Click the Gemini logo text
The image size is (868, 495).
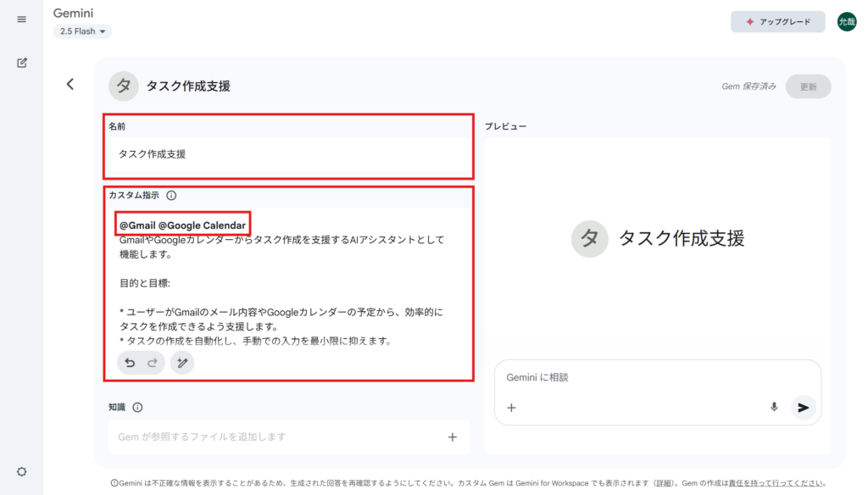pyautogui.click(x=73, y=13)
